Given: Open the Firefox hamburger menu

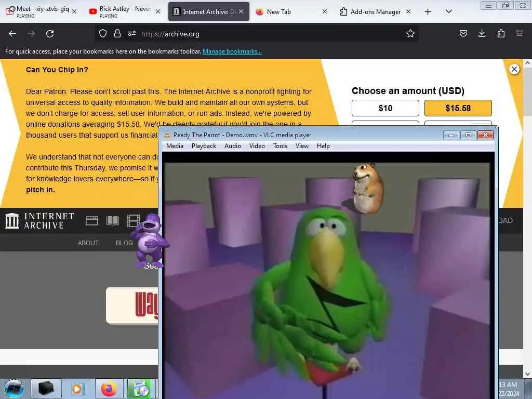Looking at the screenshot, I should click(x=520, y=33).
